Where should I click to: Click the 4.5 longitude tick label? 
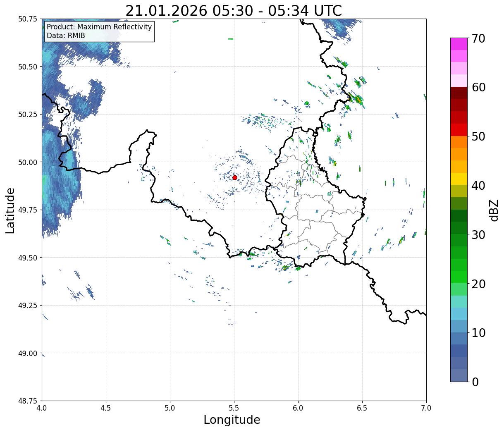tap(106, 408)
